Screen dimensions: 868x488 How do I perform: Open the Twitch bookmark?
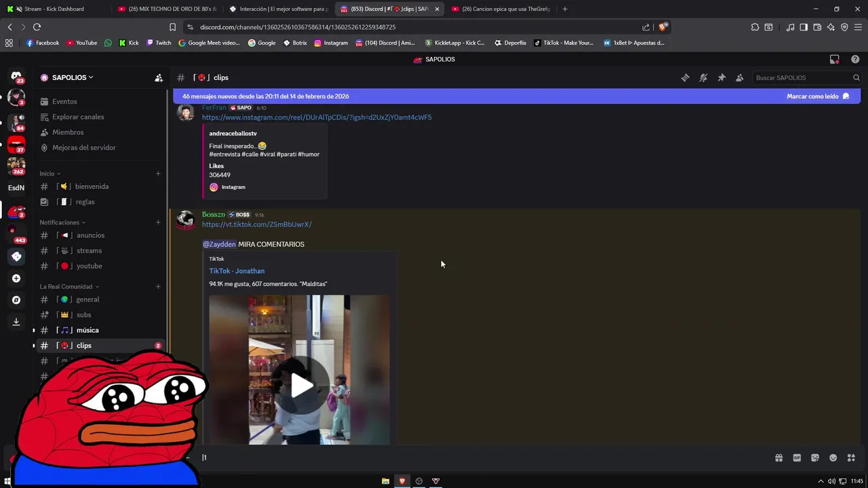(x=159, y=43)
